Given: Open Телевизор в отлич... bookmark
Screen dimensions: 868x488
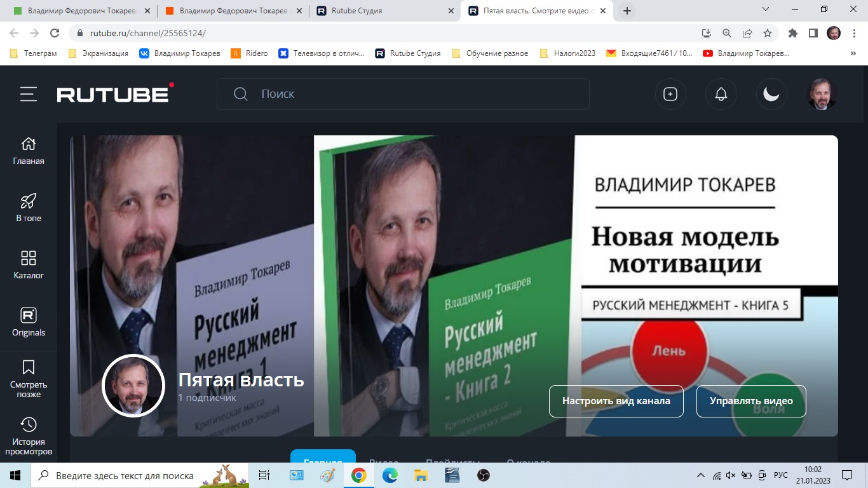Looking at the screenshot, I should (322, 53).
